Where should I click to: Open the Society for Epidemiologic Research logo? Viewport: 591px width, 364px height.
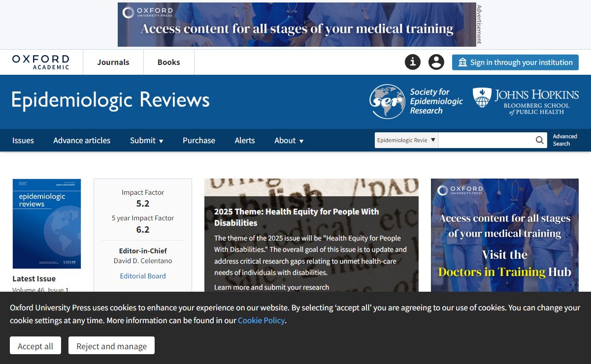point(416,101)
